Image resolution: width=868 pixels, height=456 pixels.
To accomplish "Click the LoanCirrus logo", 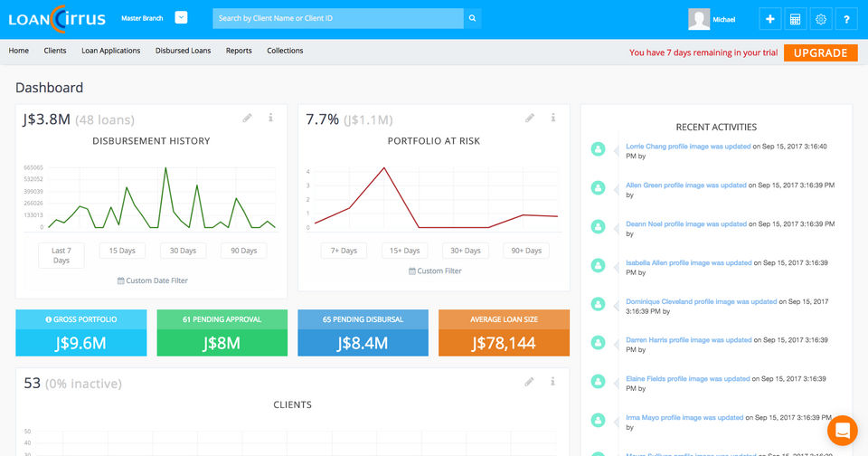I will (57, 19).
